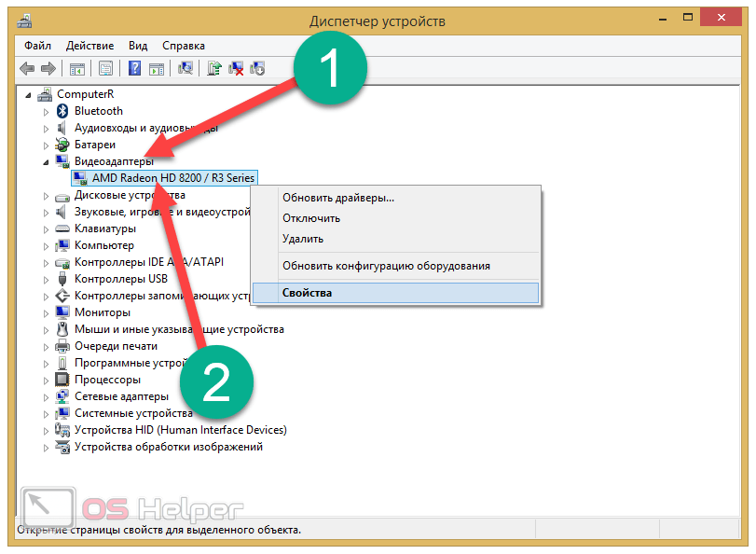756x554 pixels.
Task: Select Обновить драйверы... from context menu
Action: point(338,198)
